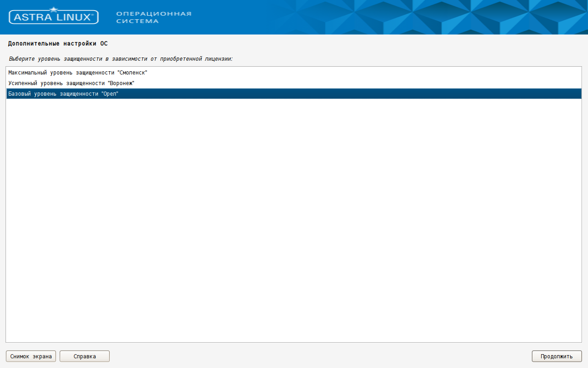Image resolution: width=588 pixels, height=368 pixels.
Task: Click the Astra Linux logo
Action: point(53,16)
